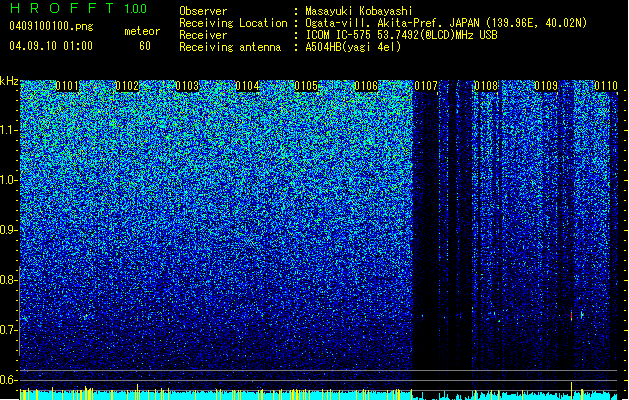Select antenna text A504HB(yagi 4el)
The height and width of the screenshot is (400, 629).
tap(353, 47)
